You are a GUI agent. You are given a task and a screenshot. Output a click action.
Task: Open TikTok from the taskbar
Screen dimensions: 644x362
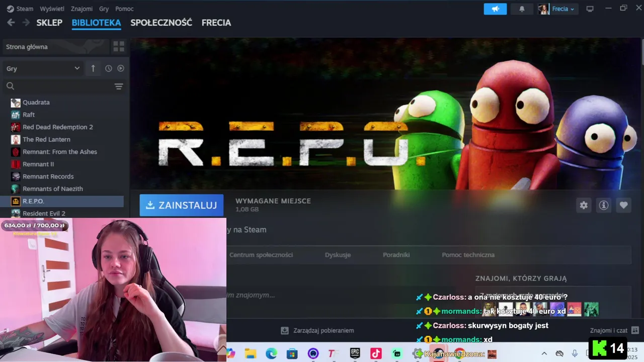click(x=376, y=353)
